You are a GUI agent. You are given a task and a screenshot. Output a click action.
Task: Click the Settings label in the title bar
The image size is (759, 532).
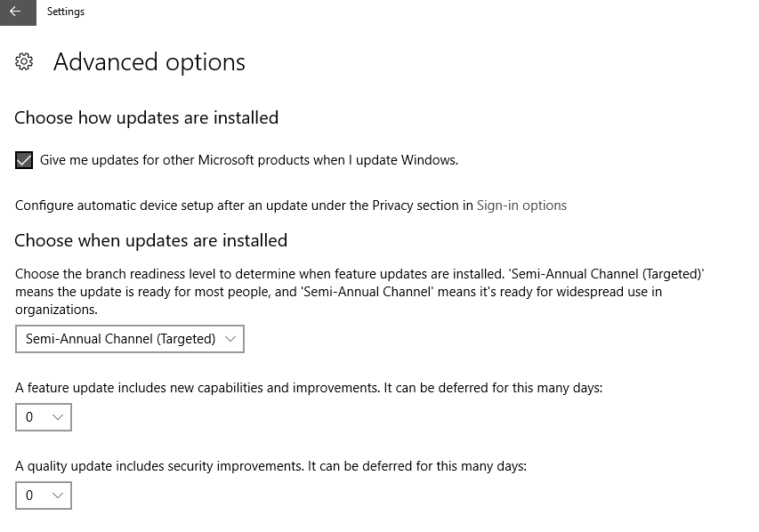(66, 12)
